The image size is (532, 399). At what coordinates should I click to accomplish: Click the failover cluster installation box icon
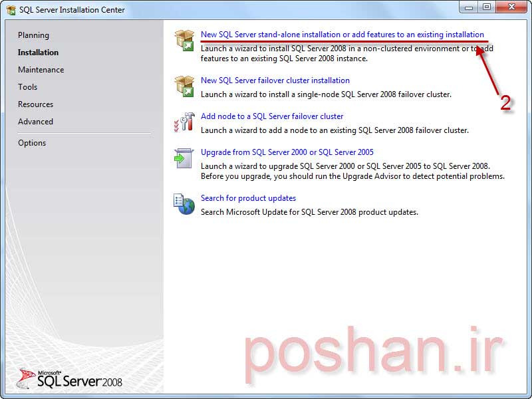pos(184,86)
